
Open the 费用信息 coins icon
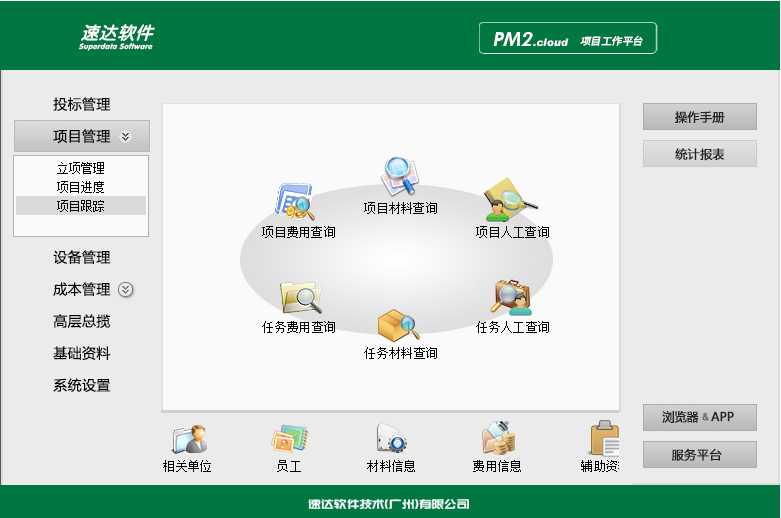pyautogui.click(x=498, y=438)
